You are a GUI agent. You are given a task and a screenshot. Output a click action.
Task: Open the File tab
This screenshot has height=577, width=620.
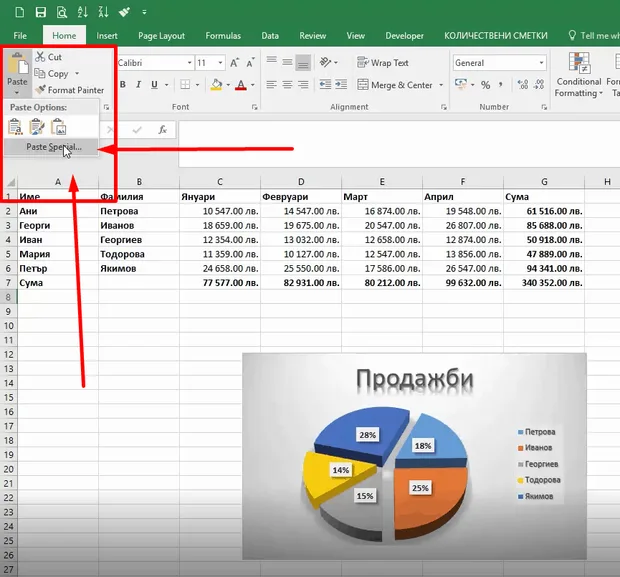point(20,36)
